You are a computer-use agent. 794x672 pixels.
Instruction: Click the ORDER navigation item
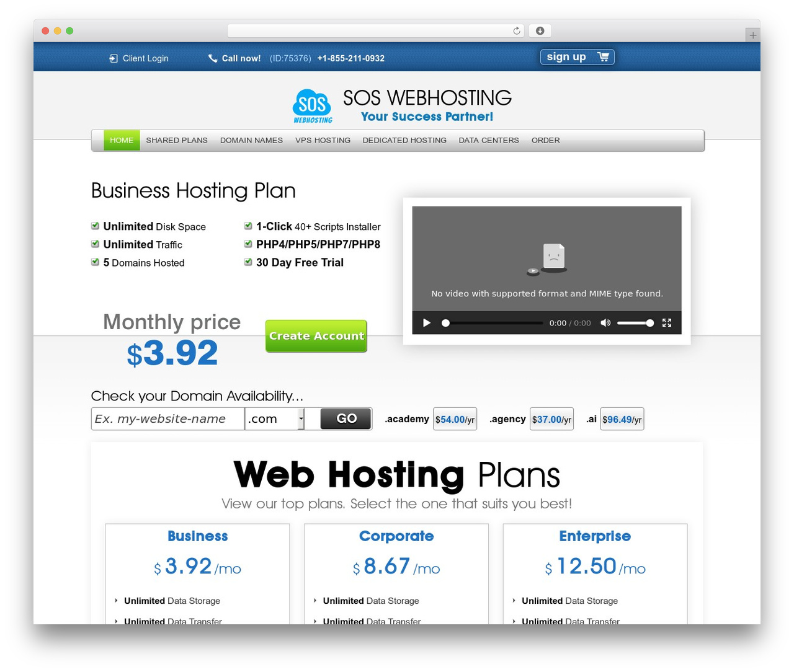[546, 141]
